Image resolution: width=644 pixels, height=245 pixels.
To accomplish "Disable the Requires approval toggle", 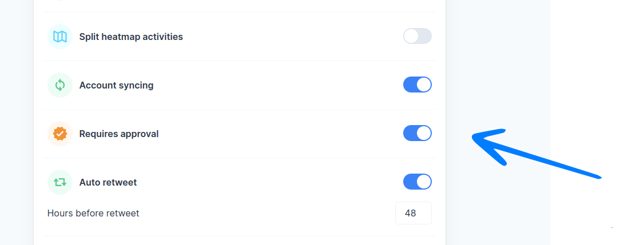I will pyautogui.click(x=417, y=134).
